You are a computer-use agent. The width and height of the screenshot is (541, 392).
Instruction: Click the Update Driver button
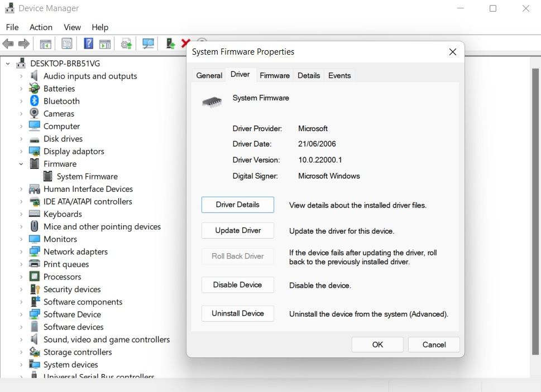237,230
